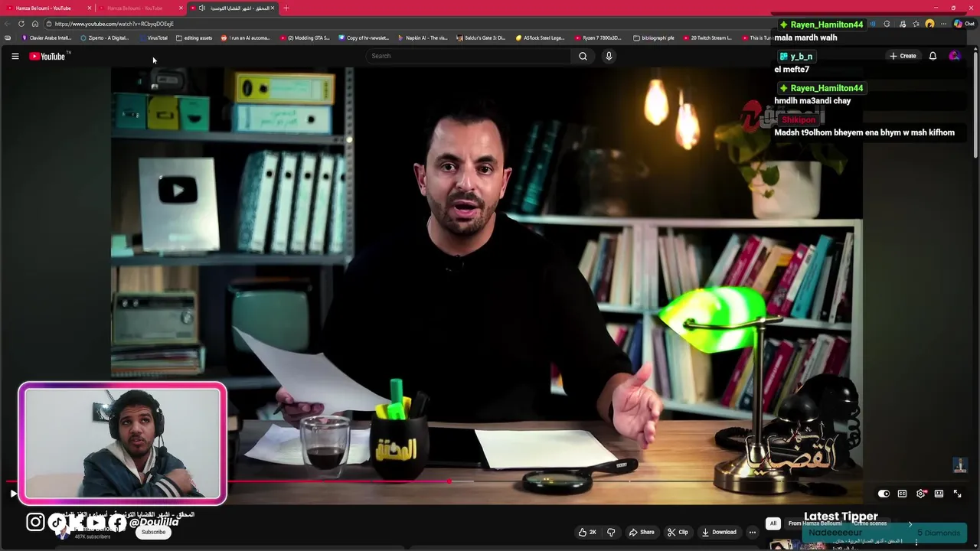Click the browser home icon
The height and width of the screenshot is (551, 980).
tap(35, 24)
